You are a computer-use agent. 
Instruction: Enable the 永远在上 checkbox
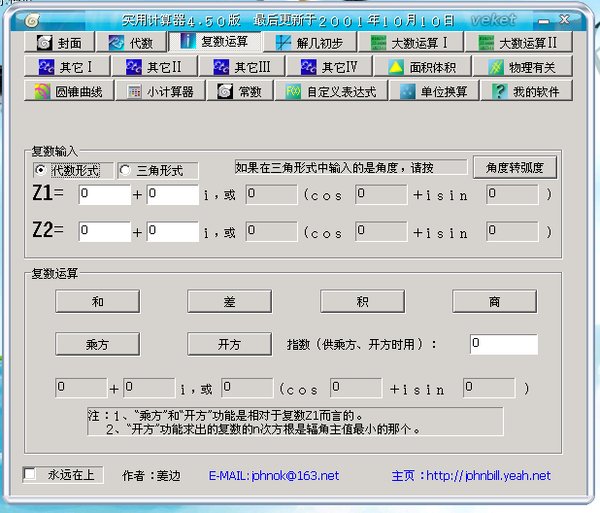click(x=29, y=475)
